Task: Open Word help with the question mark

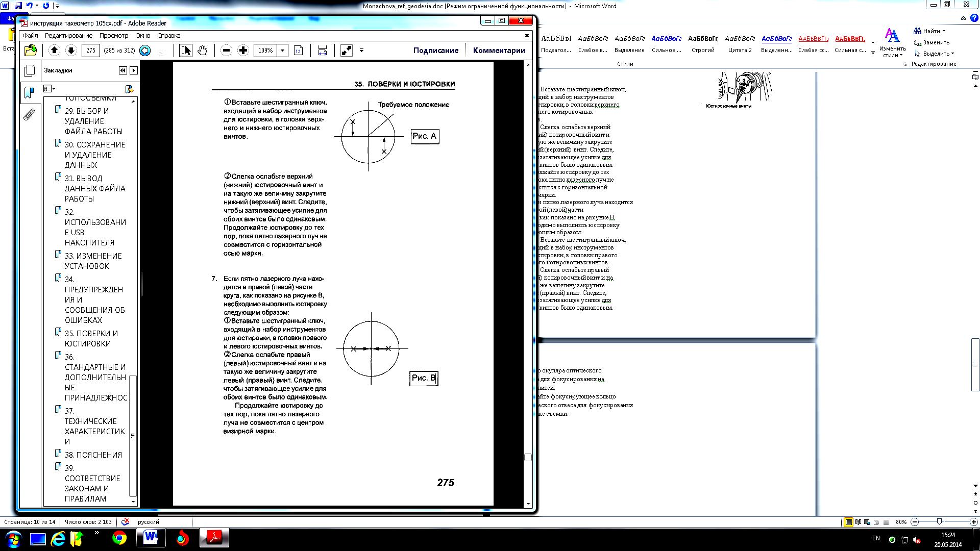Action: [973, 18]
